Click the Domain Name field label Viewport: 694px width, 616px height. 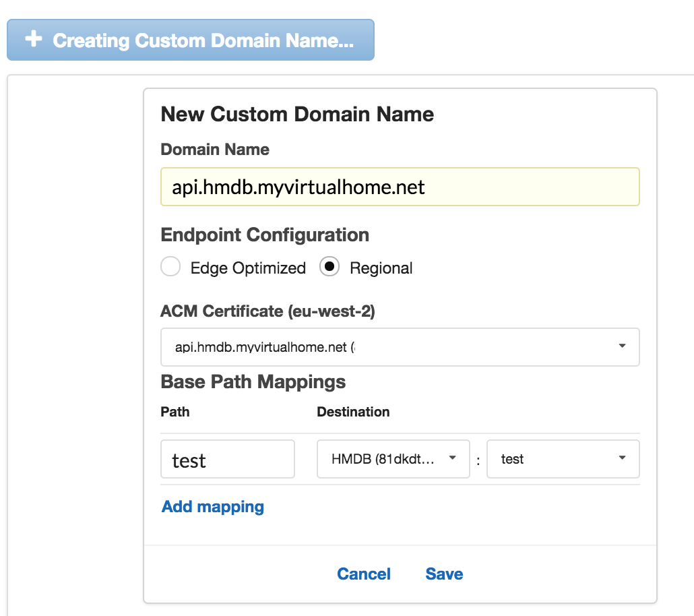(215, 150)
